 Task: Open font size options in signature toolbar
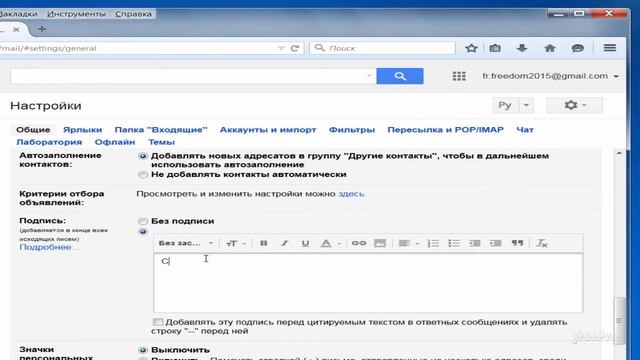coord(236,243)
